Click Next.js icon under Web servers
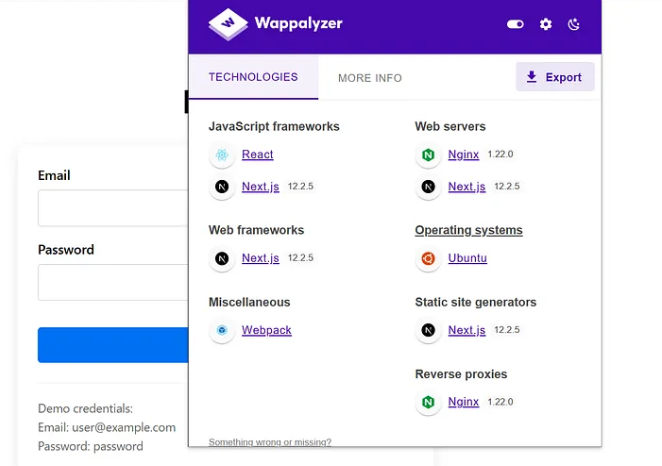The height and width of the screenshot is (466, 662). pyautogui.click(x=428, y=187)
